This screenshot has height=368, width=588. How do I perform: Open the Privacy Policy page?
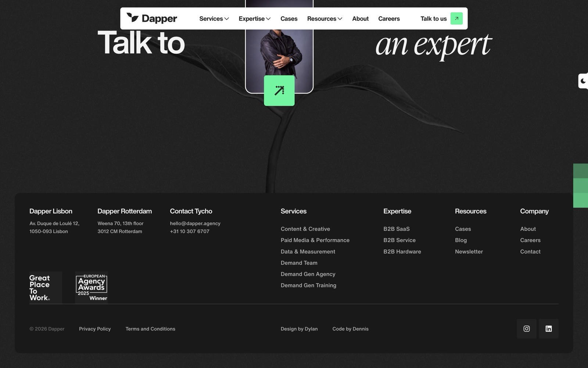tap(95, 329)
